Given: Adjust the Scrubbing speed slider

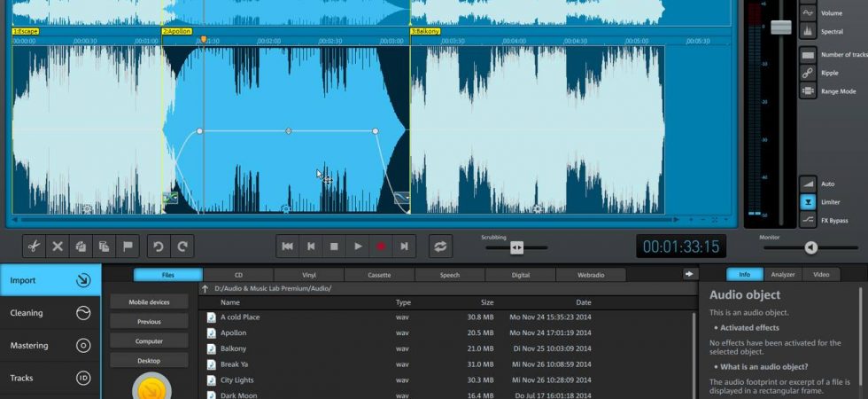Looking at the screenshot, I should 516,247.
